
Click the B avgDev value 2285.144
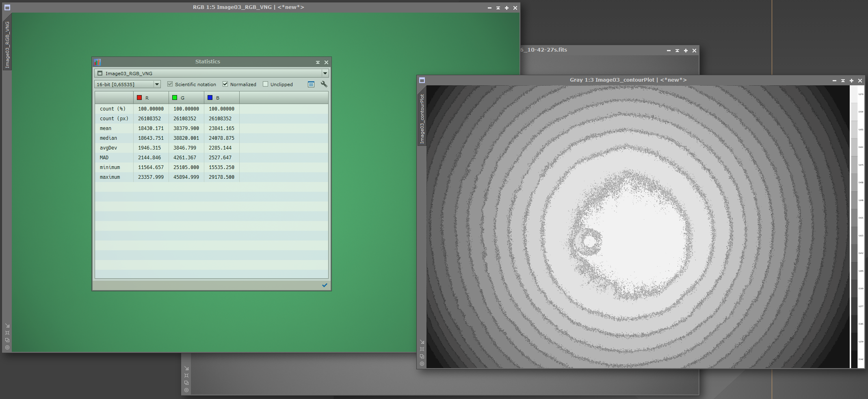tap(220, 148)
